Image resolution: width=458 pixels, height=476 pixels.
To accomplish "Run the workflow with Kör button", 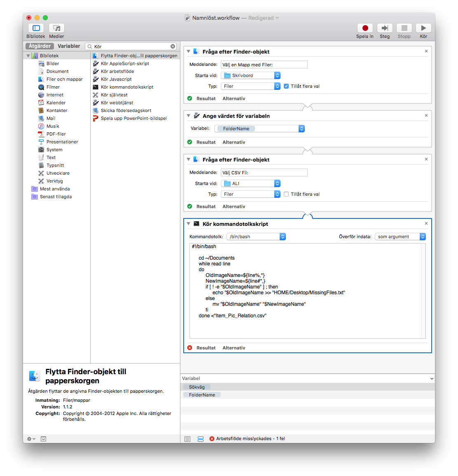I will 423,28.
